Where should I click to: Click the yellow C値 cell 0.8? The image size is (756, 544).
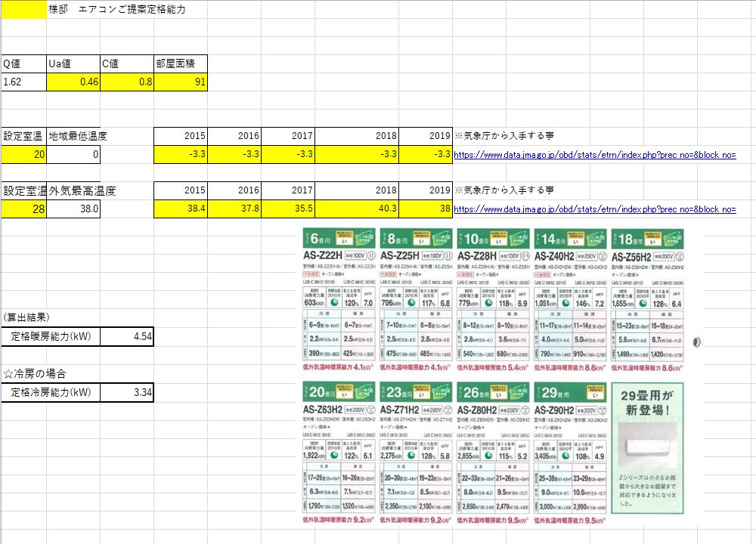click(x=127, y=82)
